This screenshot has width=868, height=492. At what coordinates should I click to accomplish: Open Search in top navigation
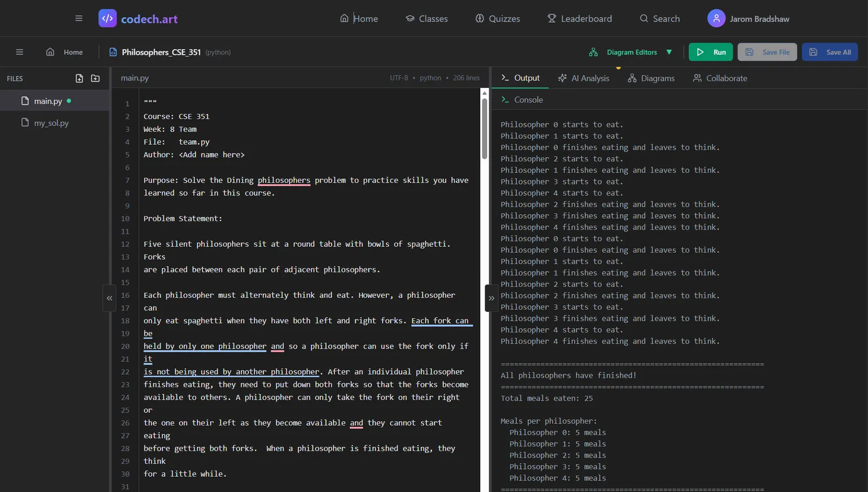coord(660,18)
